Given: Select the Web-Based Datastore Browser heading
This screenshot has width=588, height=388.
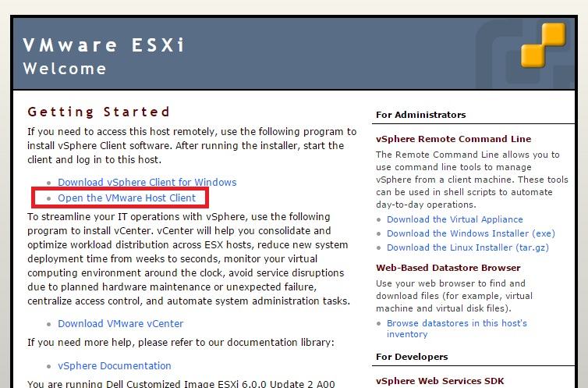Looking at the screenshot, I should point(448,268).
